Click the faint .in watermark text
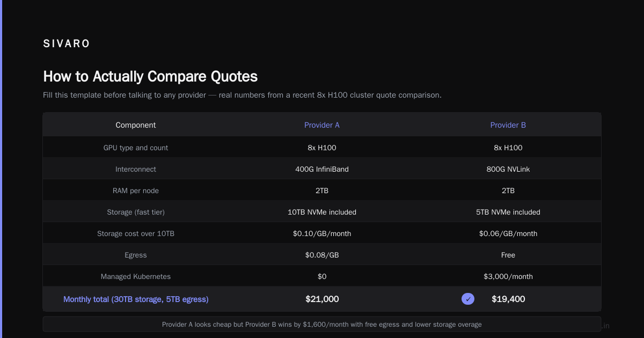The image size is (644, 338). (x=605, y=326)
